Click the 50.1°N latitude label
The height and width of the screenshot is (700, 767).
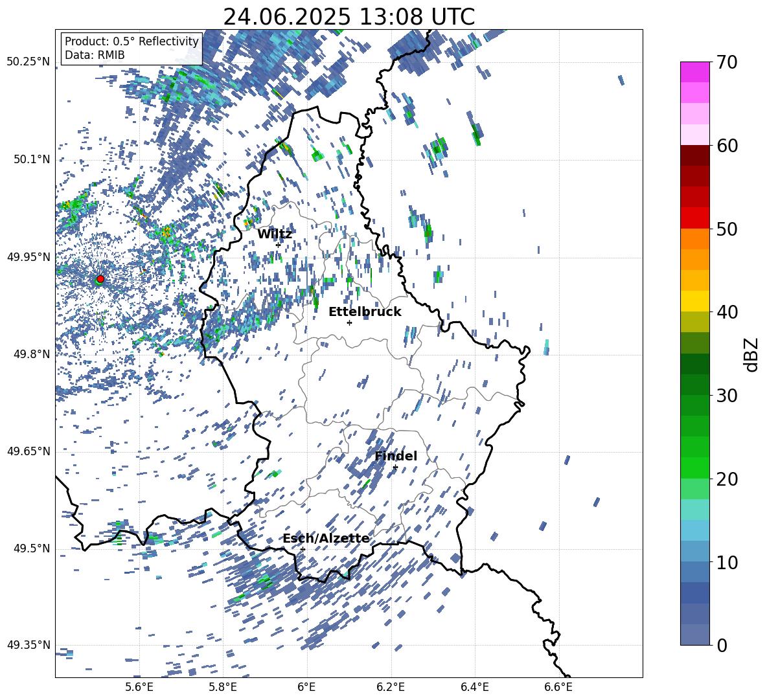tap(32, 160)
